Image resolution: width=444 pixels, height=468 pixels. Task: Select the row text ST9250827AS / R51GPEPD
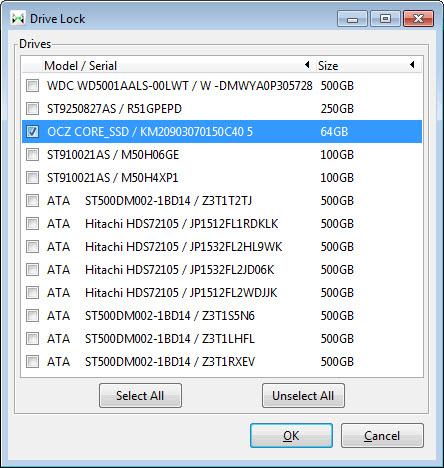114,109
